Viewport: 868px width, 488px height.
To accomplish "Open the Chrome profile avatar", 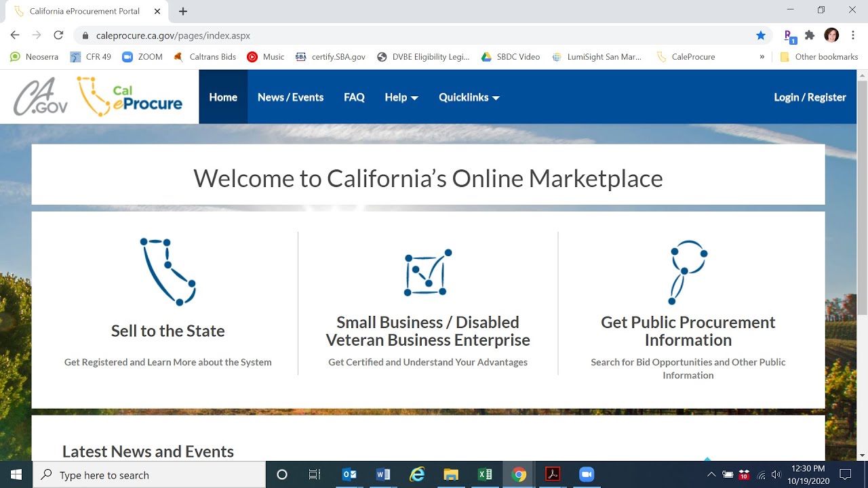I will [x=831, y=35].
